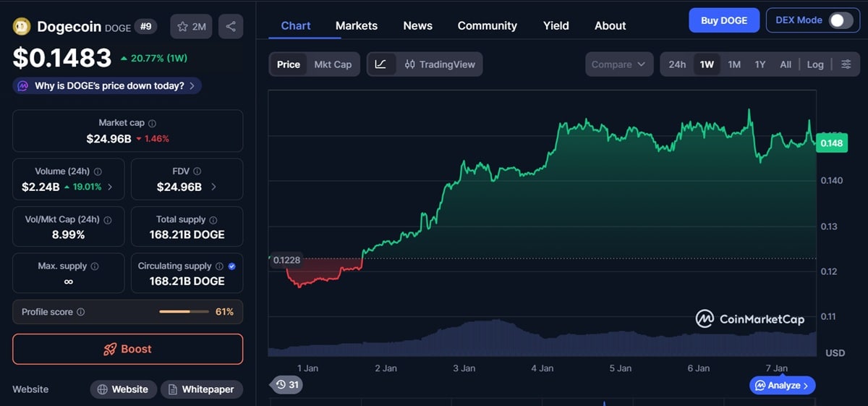This screenshot has height=406, width=868.
Task: Open the Website dropdown button
Action: [123, 389]
